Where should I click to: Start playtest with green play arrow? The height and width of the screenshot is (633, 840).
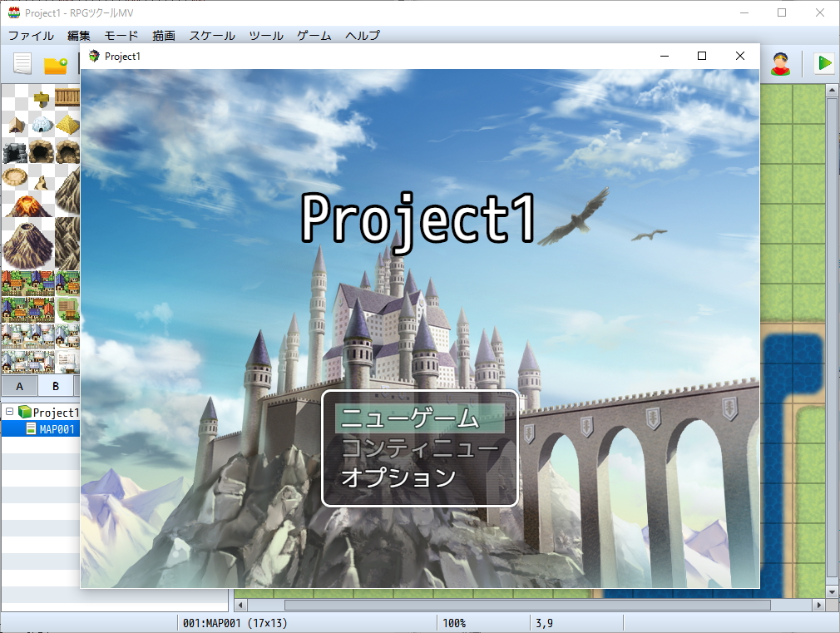click(x=824, y=64)
